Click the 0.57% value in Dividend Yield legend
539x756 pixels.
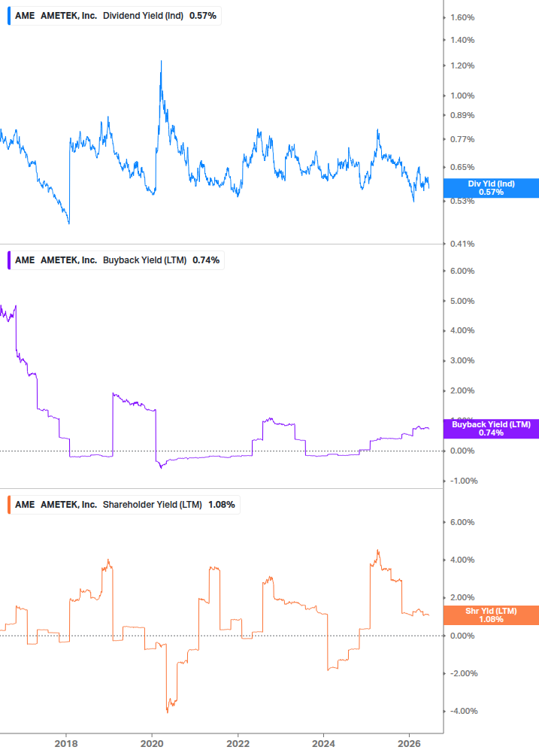coord(203,16)
